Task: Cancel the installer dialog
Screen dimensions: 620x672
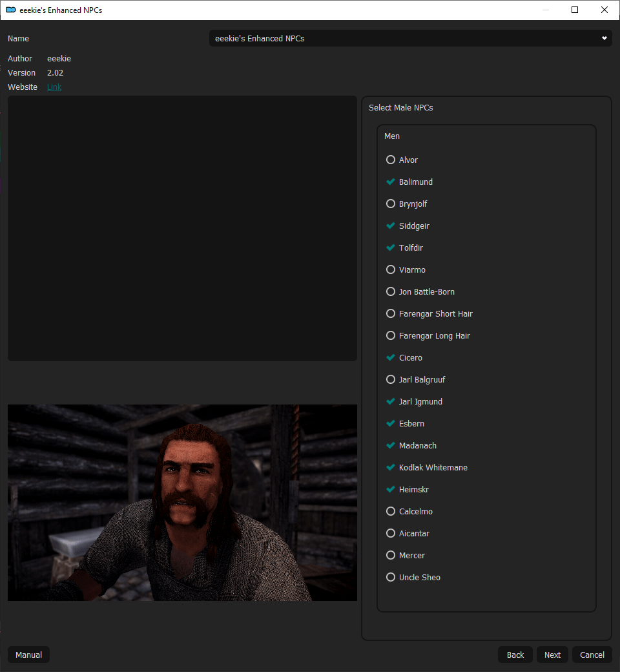Action: tap(592, 655)
